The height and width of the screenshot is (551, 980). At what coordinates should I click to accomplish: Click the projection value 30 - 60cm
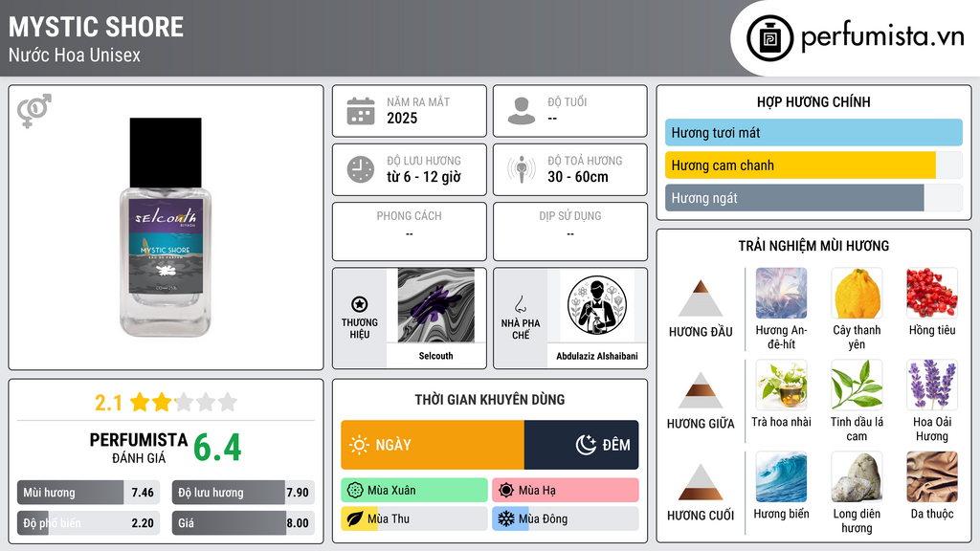tap(578, 177)
